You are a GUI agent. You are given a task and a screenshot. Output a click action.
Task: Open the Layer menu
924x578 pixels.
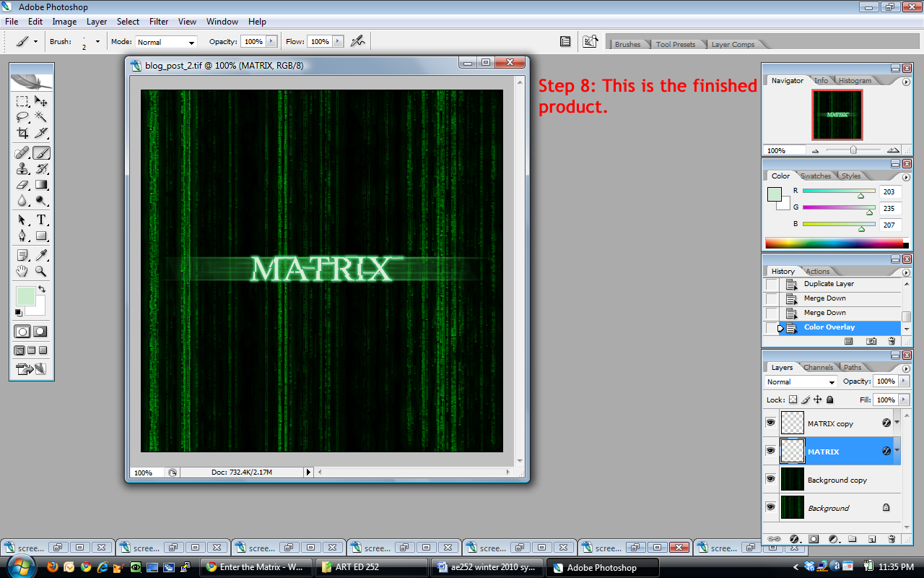tap(97, 22)
